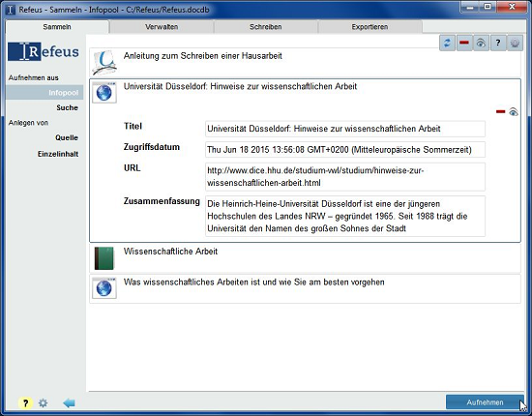Click the blue back arrow icon
The image size is (532, 416).
click(69, 402)
